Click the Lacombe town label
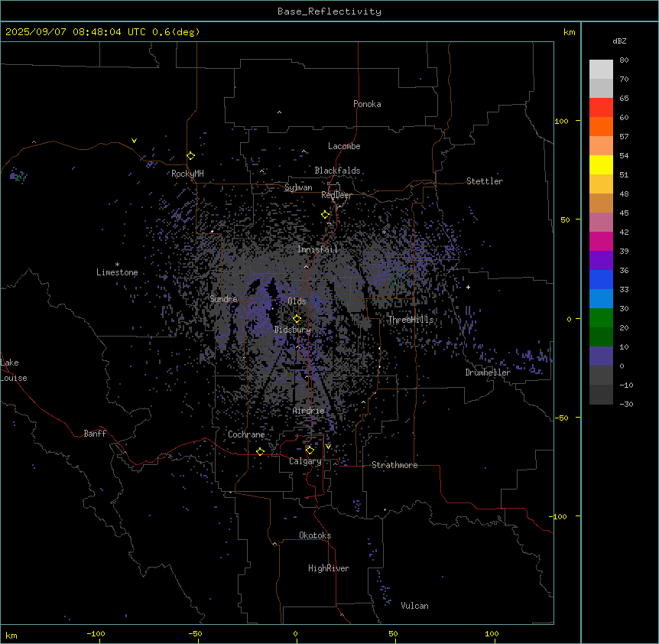This screenshot has height=644, width=659. tap(344, 146)
